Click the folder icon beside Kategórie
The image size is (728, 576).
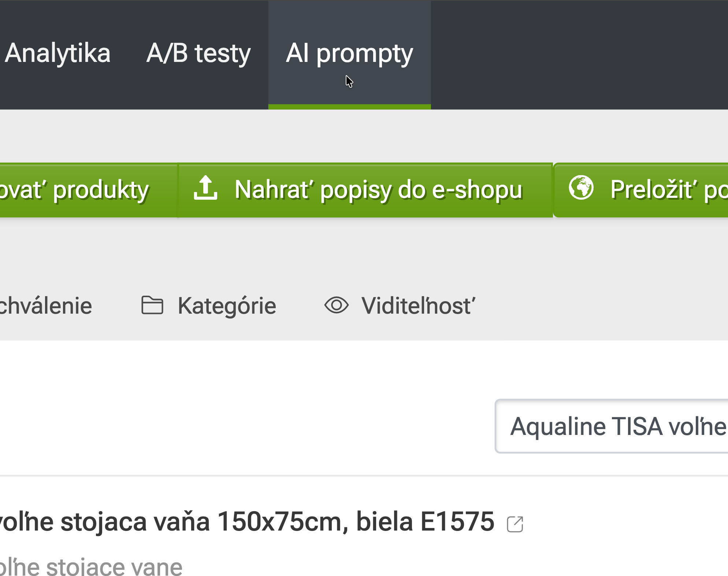click(152, 305)
